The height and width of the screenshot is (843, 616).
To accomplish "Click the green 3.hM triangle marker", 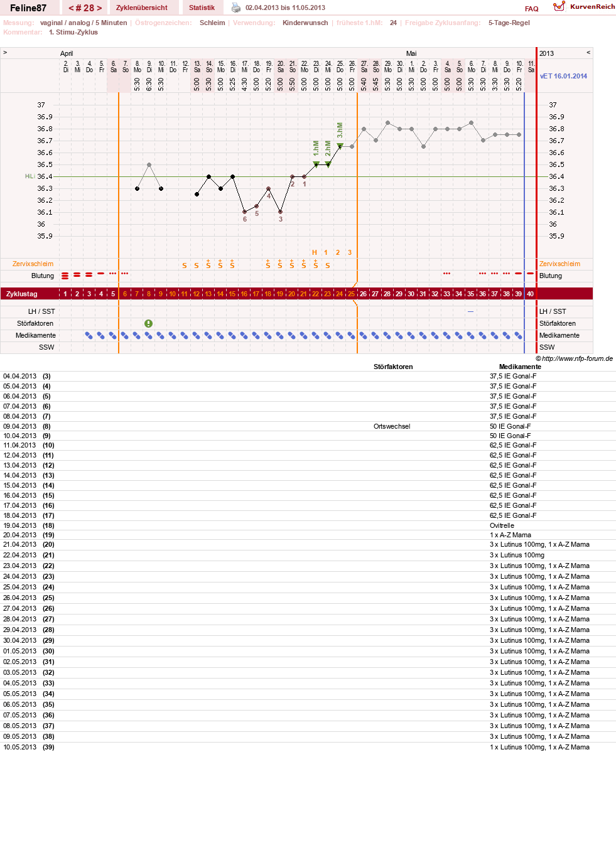I will click(x=340, y=145).
